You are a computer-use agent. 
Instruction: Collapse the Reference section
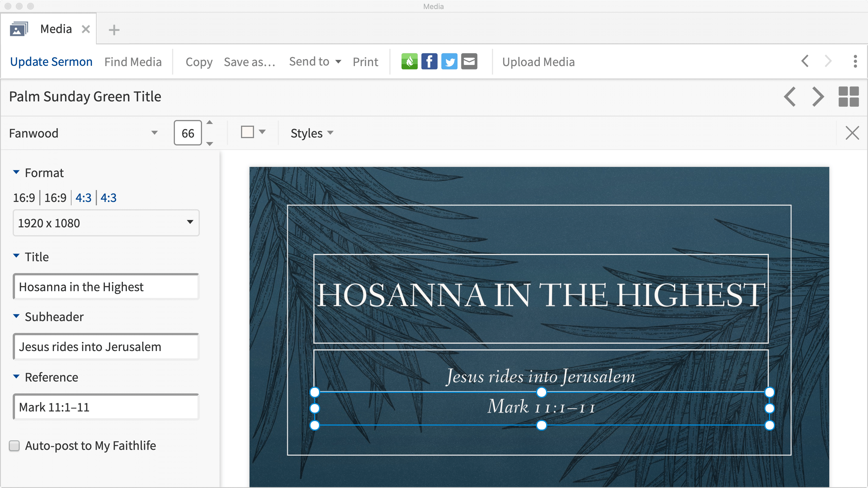16,376
